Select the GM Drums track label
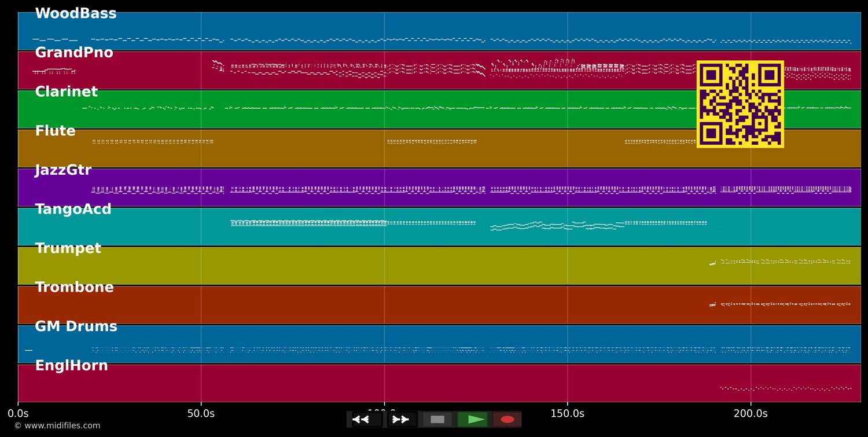Image resolution: width=868 pixels, height=437 pixels. [x=76, y=326]
